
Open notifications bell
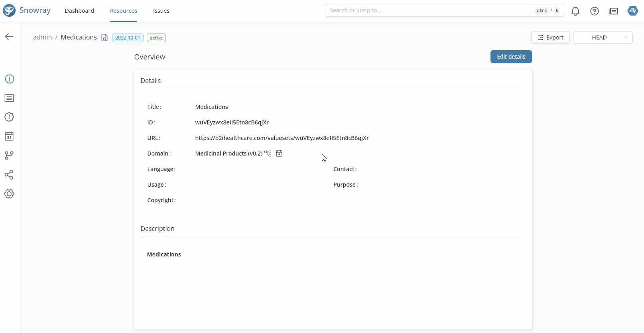point(575,11)
